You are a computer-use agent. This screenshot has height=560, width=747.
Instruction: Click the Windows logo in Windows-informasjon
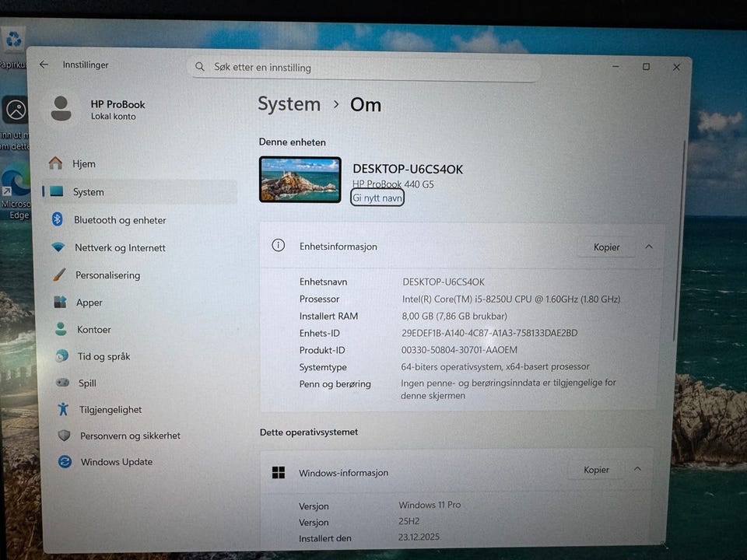coord(279,472)
